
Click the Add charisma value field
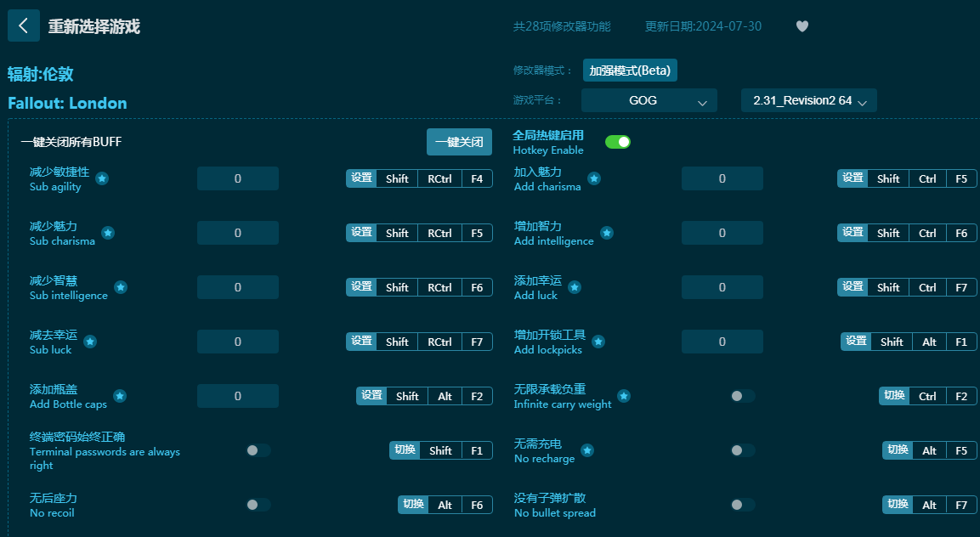coord(722,178)
